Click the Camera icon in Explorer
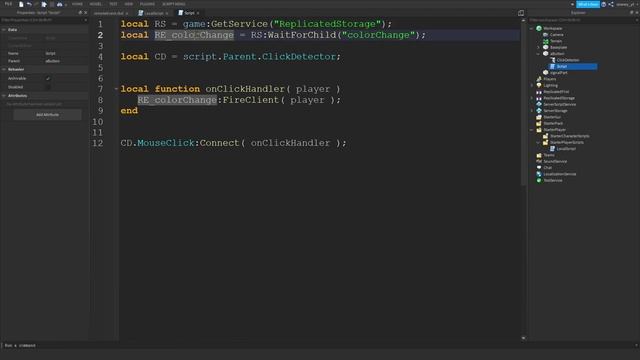 point(545,35)
